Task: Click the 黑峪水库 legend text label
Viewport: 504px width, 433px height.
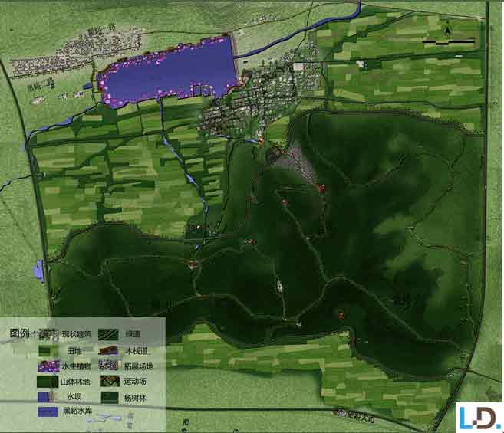Action: 77,412
